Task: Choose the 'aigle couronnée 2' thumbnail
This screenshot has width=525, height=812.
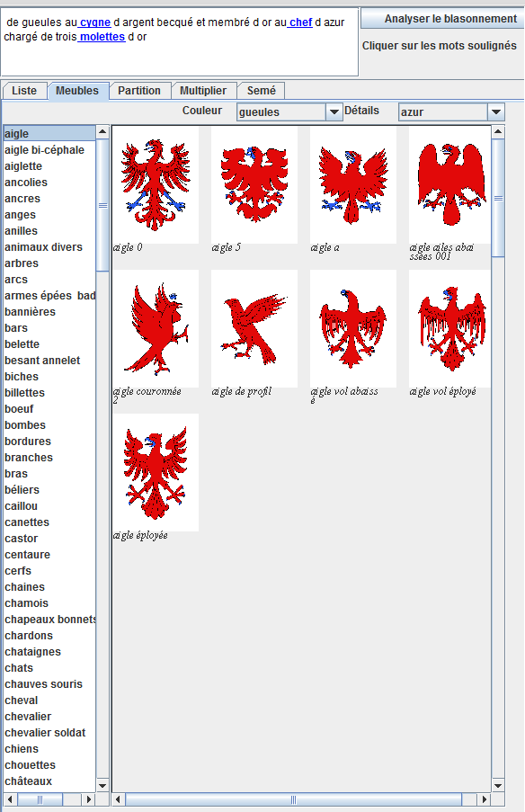Action: [156, 328]
